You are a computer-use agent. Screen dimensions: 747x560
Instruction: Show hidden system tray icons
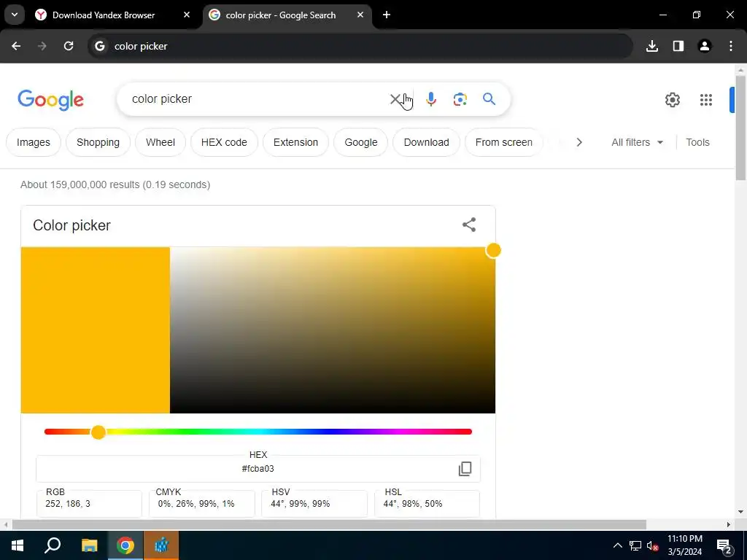(x=617, y=545)
